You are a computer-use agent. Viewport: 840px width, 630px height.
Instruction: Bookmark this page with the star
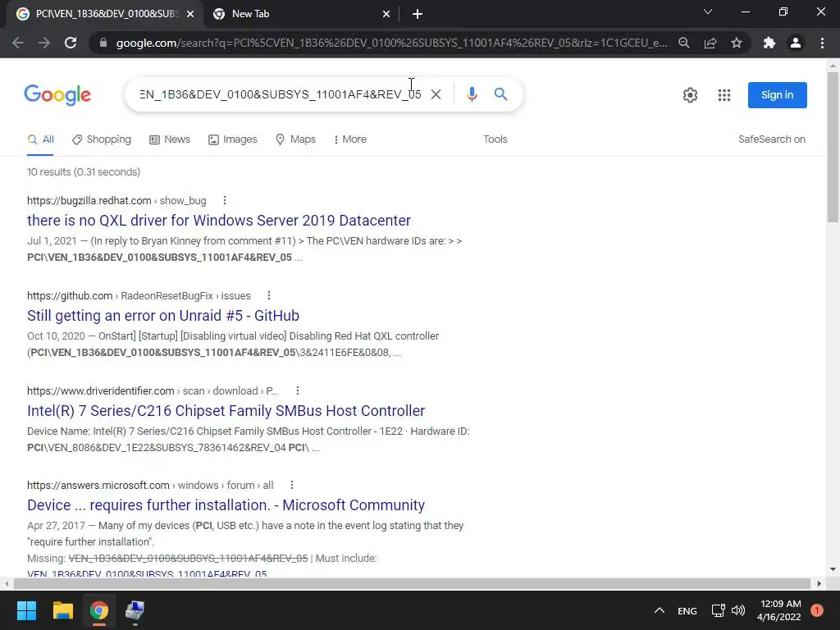click(737, 43)
